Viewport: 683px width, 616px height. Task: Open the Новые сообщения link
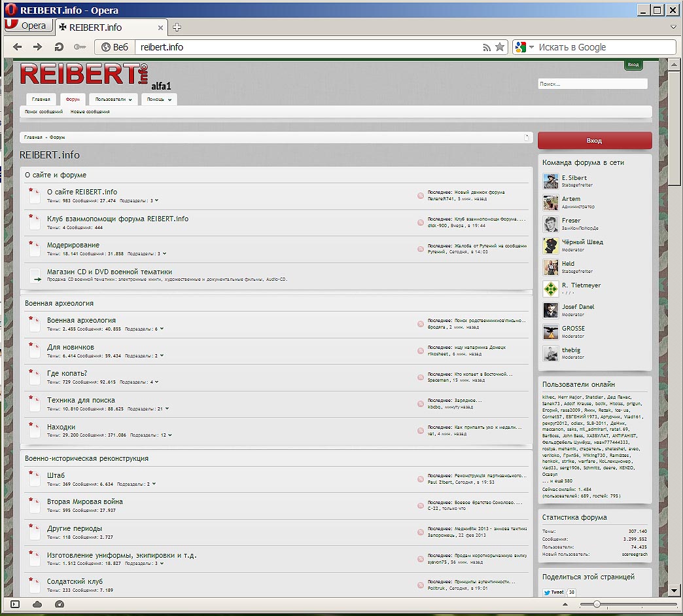click(x=90, y=111)
